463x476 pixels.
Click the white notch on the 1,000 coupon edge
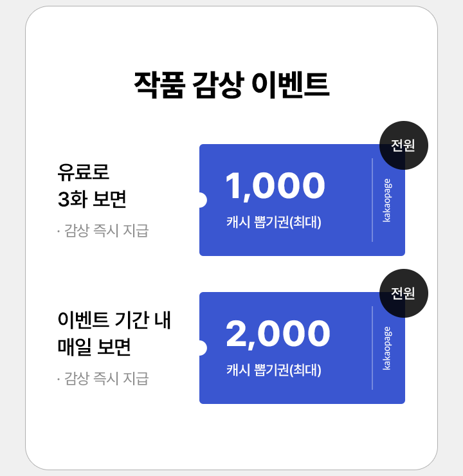tap(201, 200)
